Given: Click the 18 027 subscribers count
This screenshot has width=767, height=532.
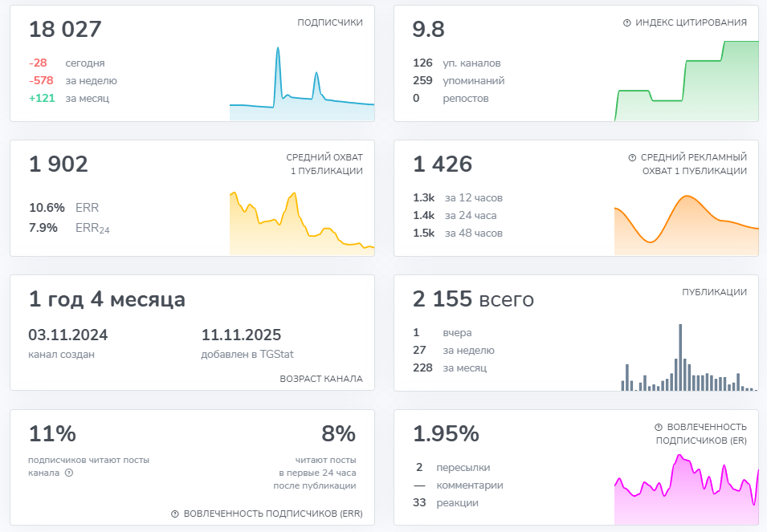Looking at the screenshot, I should [65, 30].
